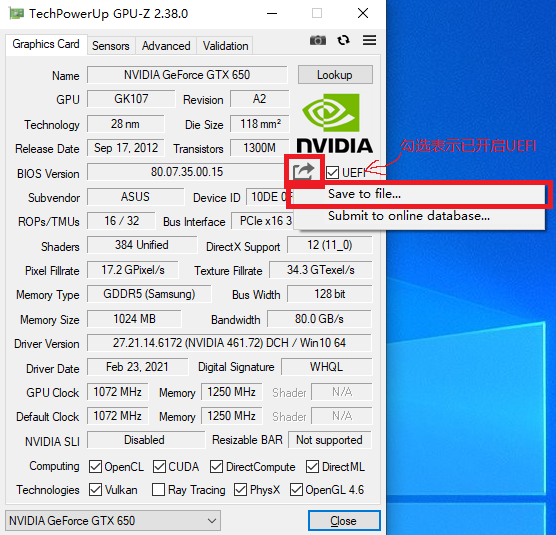Switch to the Graphics Card tab

click(46, 44)
